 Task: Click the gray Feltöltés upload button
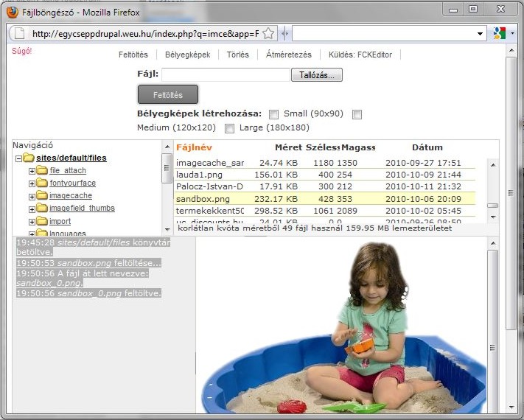coord(168,94)
